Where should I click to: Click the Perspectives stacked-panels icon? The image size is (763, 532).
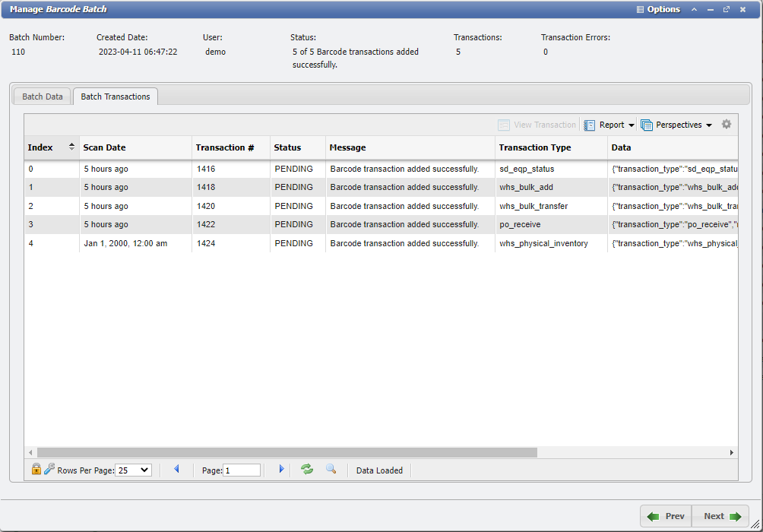tap(647, 124)
